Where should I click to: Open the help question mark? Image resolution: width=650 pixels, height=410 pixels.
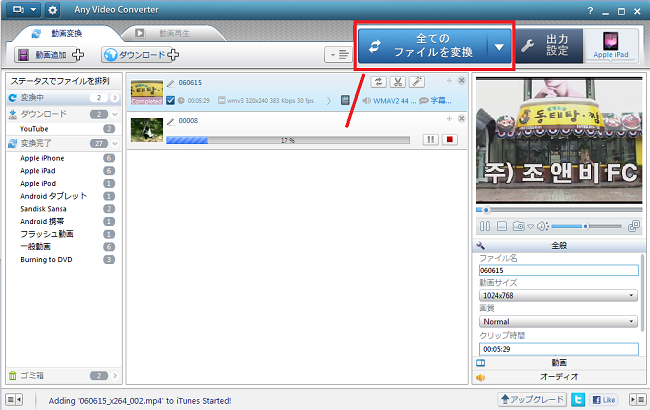point(590,11)
